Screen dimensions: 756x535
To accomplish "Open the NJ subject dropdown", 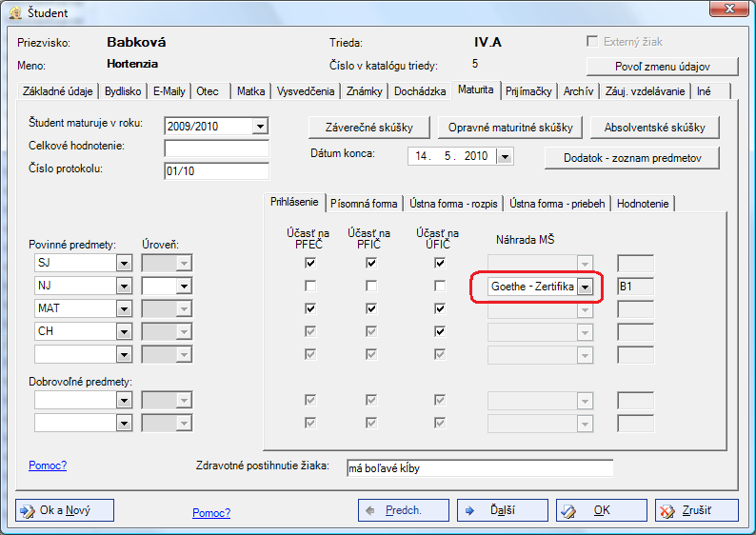I will [124, 287].
